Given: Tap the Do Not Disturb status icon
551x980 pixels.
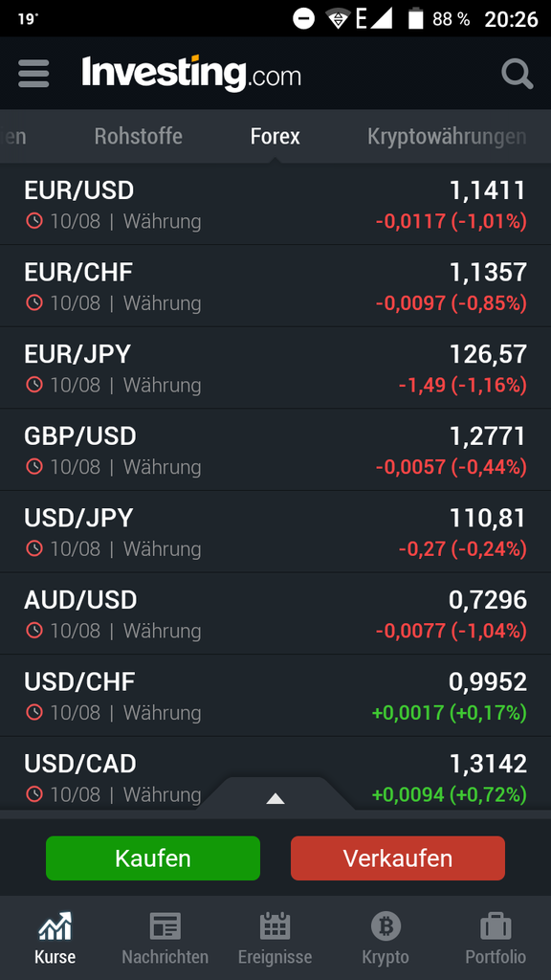Looking at the screenshot, I should pos(303,19).
